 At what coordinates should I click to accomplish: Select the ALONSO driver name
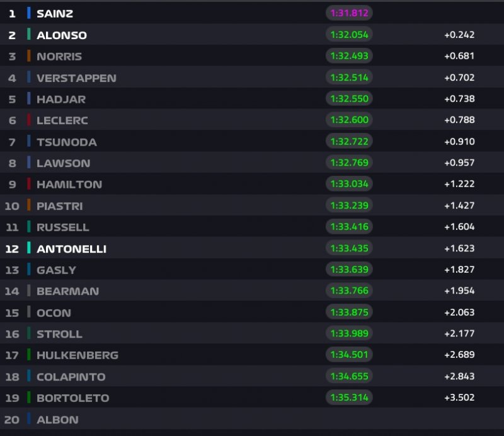[62, 35]
